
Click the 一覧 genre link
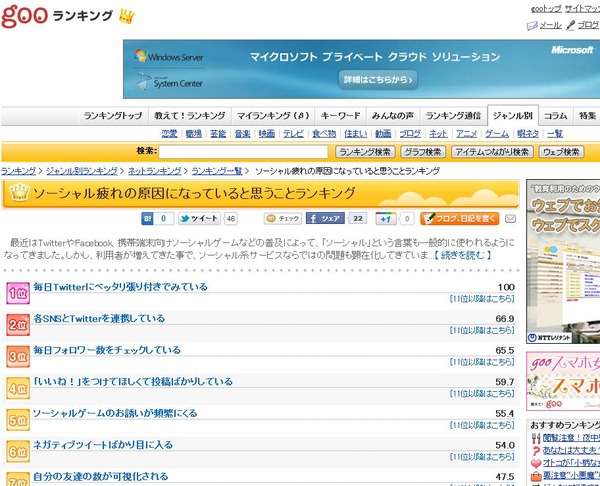point(555,134)
